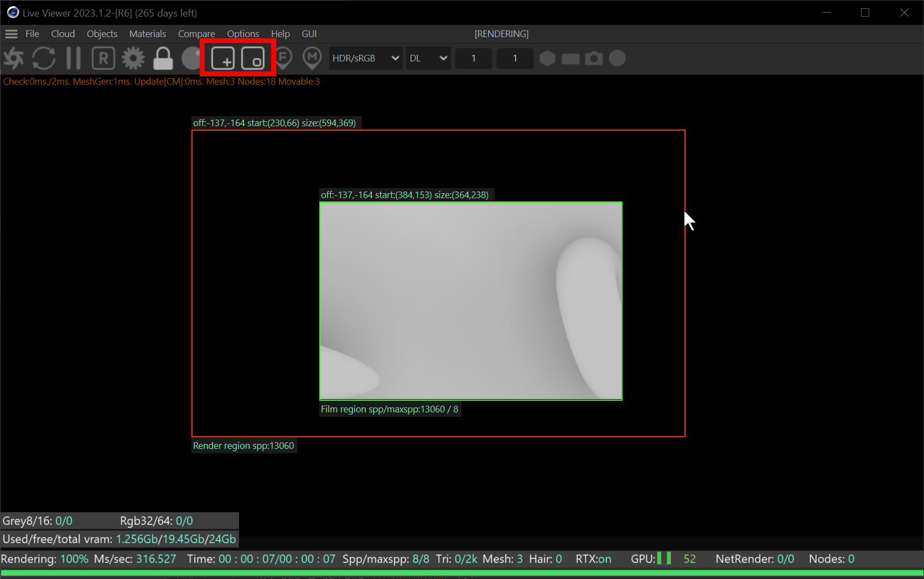Click the Mesh: 3 status entry
This screenshot has width=924, height=579.
(502, 559)
